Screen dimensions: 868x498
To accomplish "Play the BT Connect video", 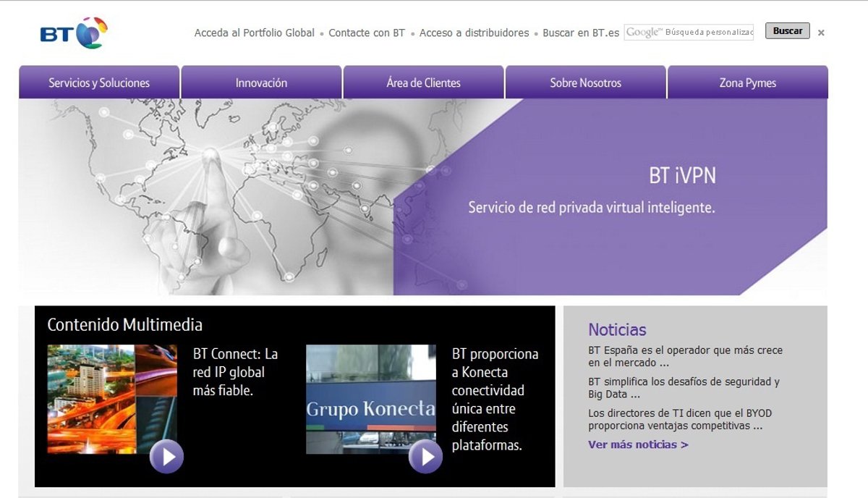I will 166,456.
